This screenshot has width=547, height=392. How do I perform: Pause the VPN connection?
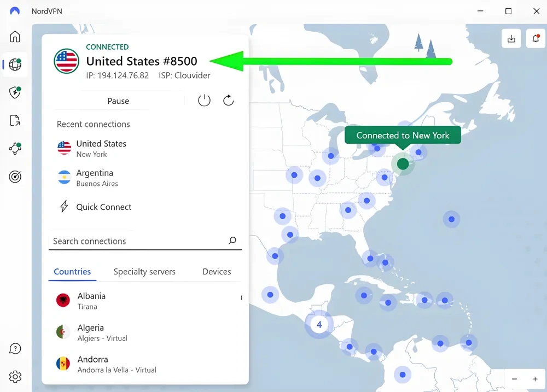point(118,101)
